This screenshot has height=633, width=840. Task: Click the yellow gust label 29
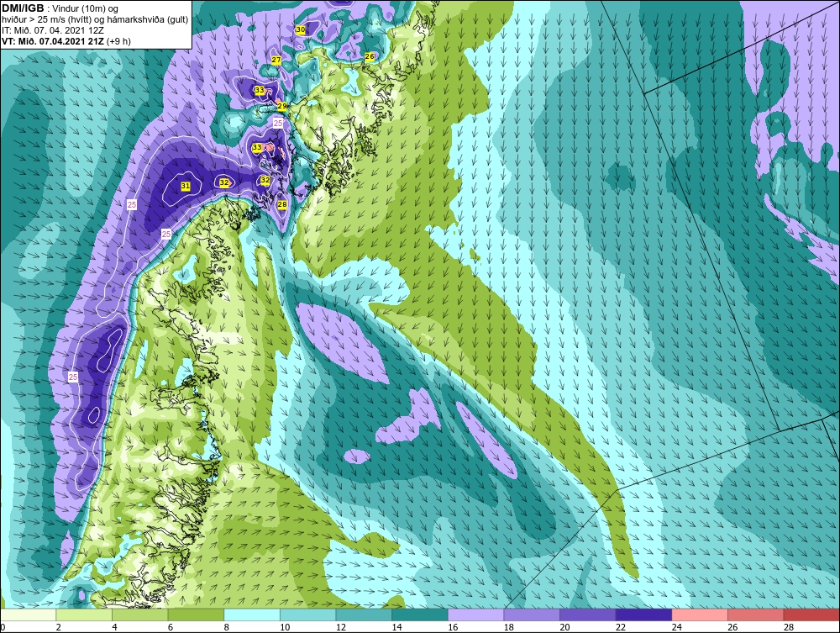pyautogui.click(x=281, y=106)
